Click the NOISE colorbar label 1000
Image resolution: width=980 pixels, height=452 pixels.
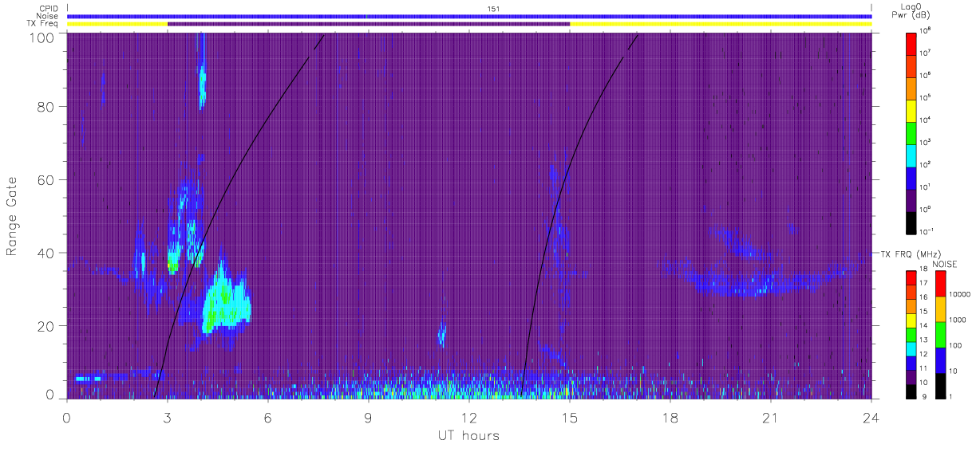[958, 320]
